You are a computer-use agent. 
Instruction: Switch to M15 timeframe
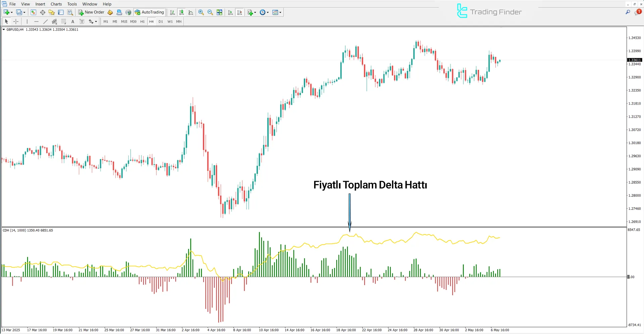[x=124, y=21]
